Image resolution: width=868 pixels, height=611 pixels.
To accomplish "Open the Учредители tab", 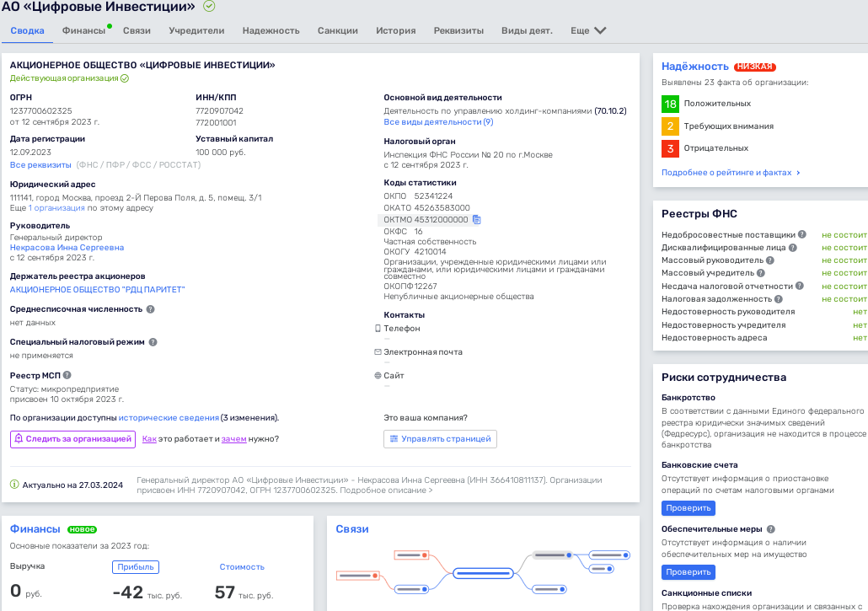I will (x=196, y=30).
